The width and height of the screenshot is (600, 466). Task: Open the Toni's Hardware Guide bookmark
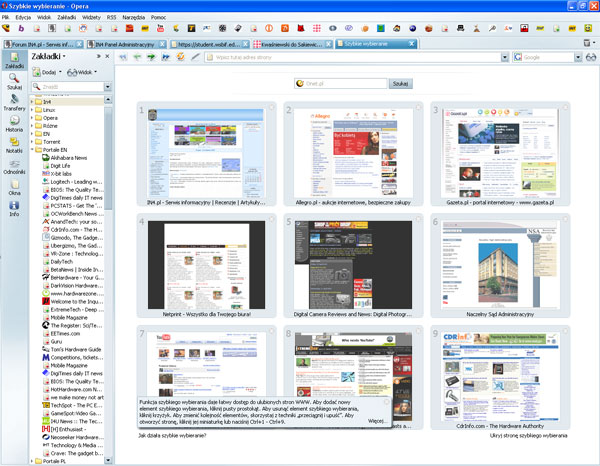[x=72, y=349]
